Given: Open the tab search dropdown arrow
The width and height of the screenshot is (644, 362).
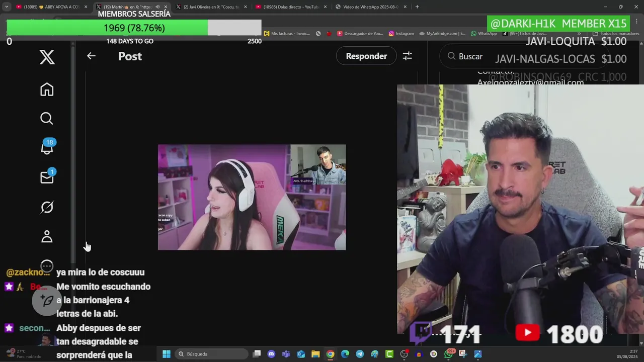Looking at the screenshot, I should (x=7, y=7).
